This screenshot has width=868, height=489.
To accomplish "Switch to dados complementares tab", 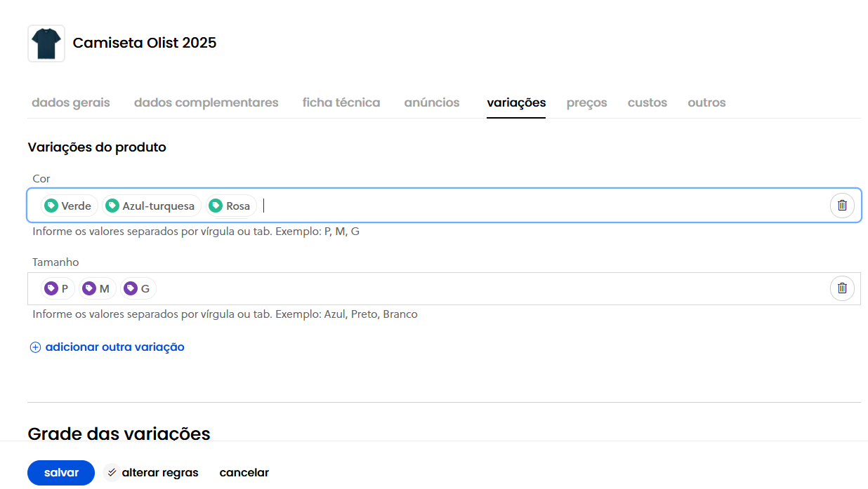I will pos(206,102).
